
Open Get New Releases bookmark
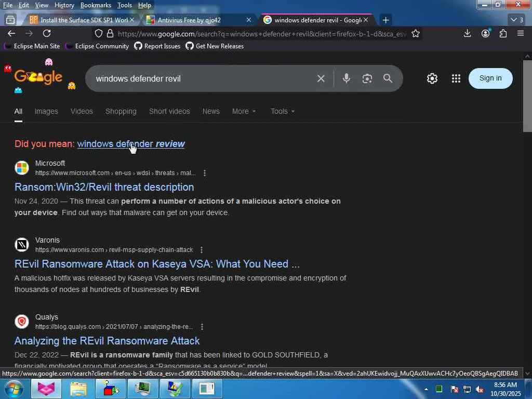[215, 46]
